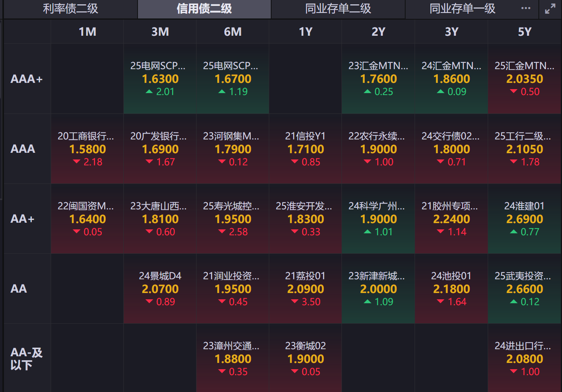Switch to the 同业存单一级 tab
This screenshot has height=392, width=562.
click(462, 9)
